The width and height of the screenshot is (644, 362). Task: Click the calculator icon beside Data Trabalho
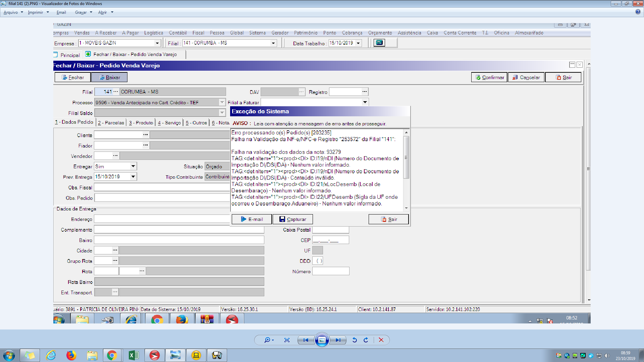[379, 43]
